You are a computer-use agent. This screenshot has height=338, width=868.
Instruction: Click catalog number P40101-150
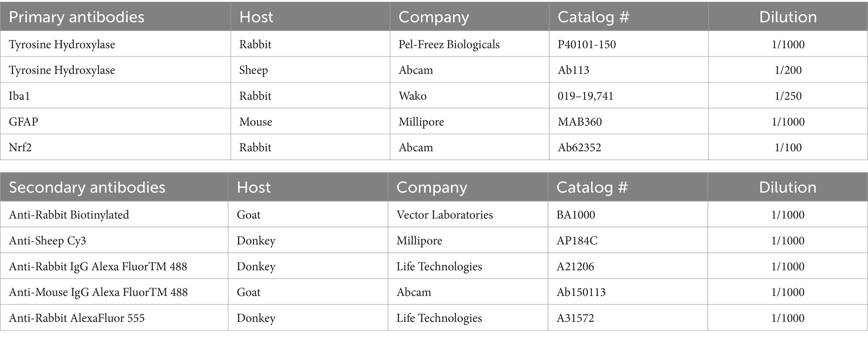point(587,45)
